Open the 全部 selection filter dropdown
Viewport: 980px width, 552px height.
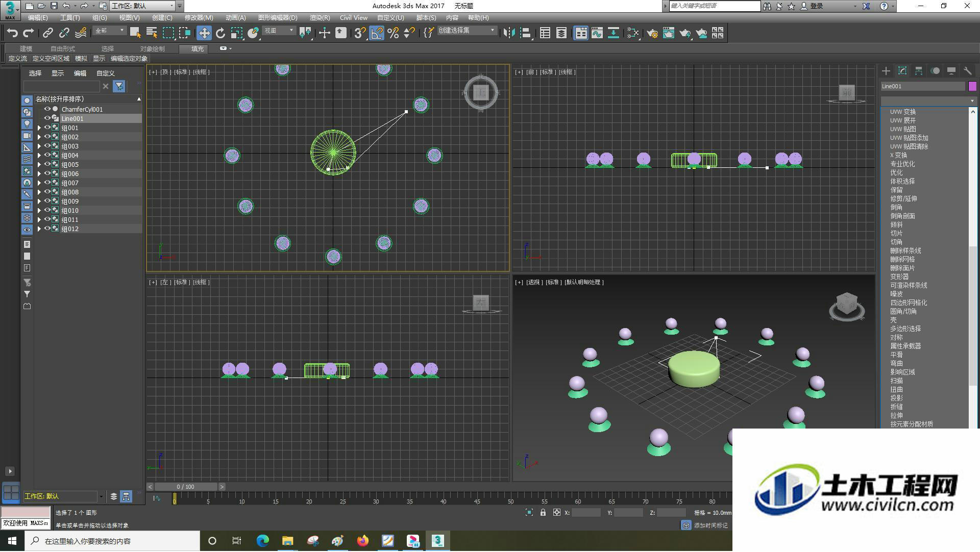coord(109,31)
